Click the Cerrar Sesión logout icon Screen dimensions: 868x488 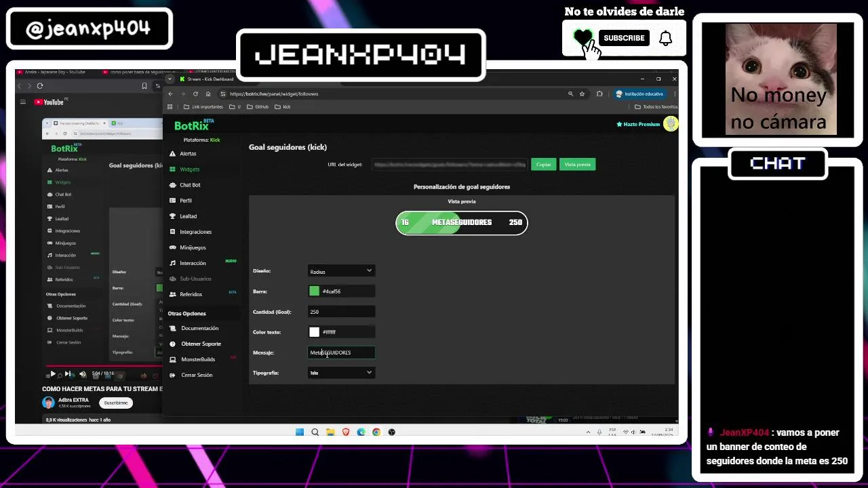173,375
